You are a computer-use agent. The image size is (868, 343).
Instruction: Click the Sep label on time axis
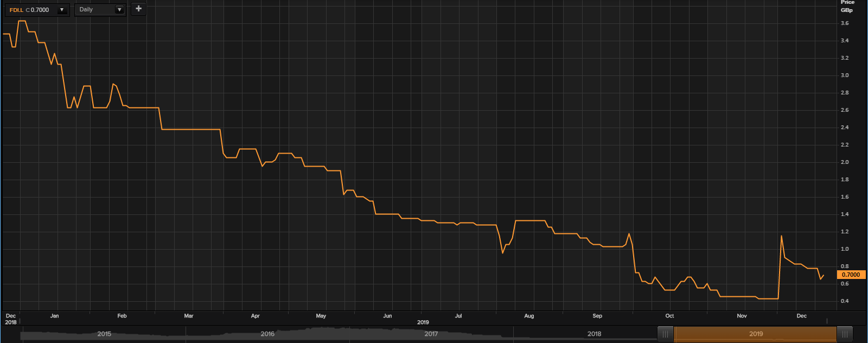[x=597, y=316]
